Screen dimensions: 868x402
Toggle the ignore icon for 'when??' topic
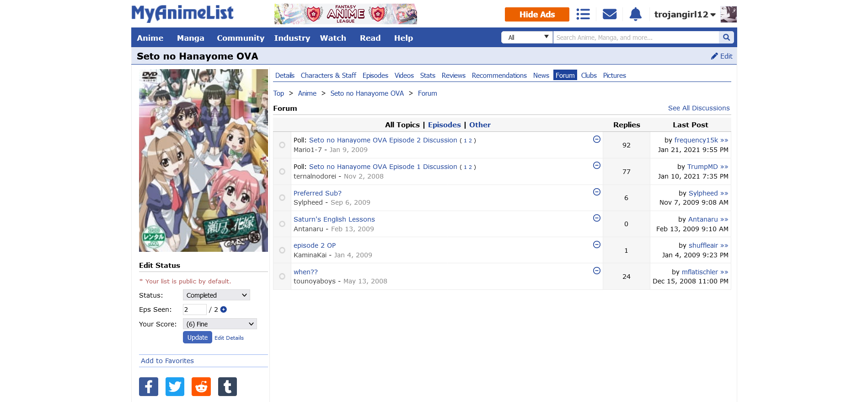coord(596,271)
